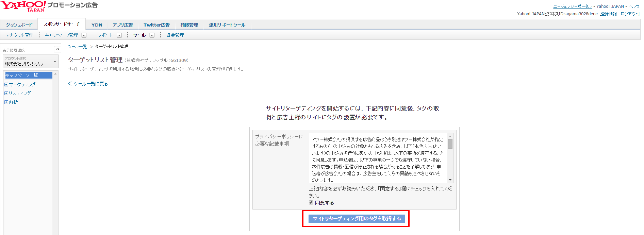Open the エージェンシーポータル link
Screen dimensions: 644x235
tap(573, 6)
